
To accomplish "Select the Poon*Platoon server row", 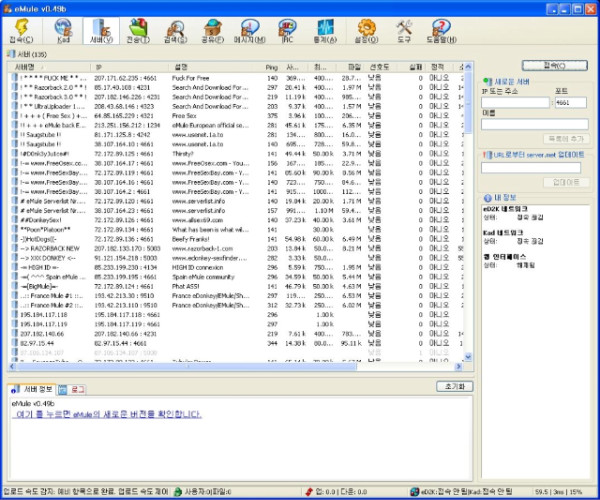I will click(x=236, y=230).
